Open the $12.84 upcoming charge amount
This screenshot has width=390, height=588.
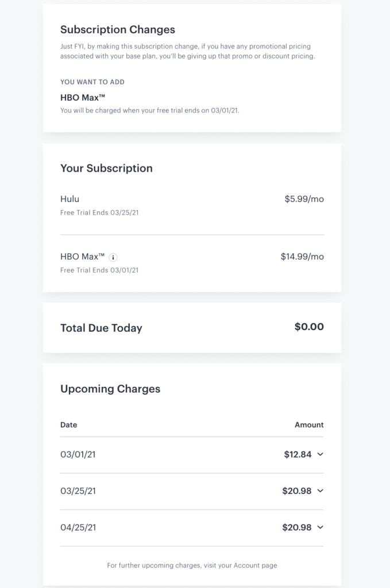[x=298, y=455]
